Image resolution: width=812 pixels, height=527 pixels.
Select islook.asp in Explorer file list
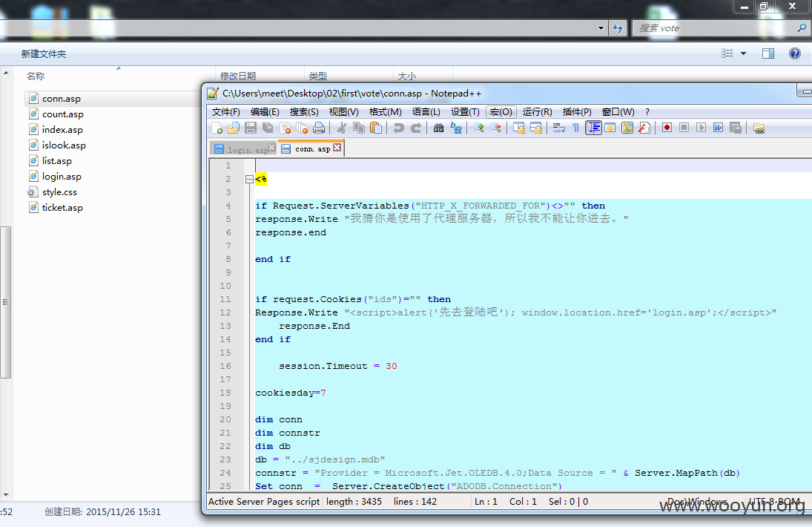coord(64,145)
